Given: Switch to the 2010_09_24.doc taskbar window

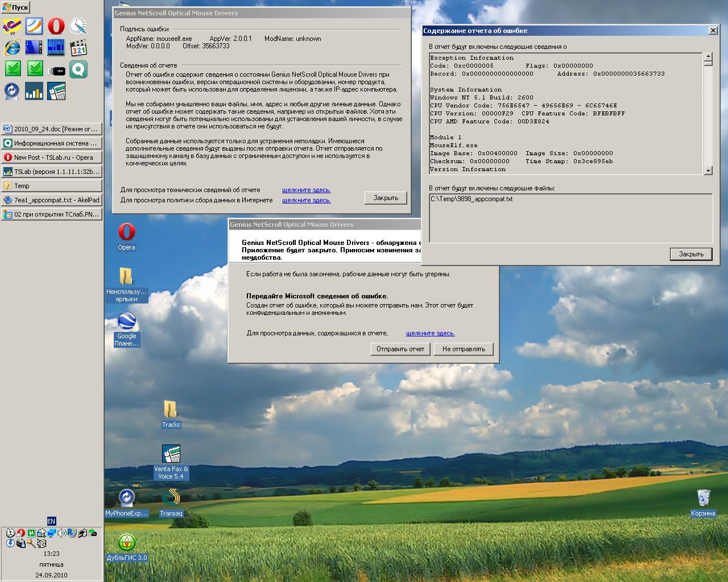Looking at the screenshot, I should point(52,129).
